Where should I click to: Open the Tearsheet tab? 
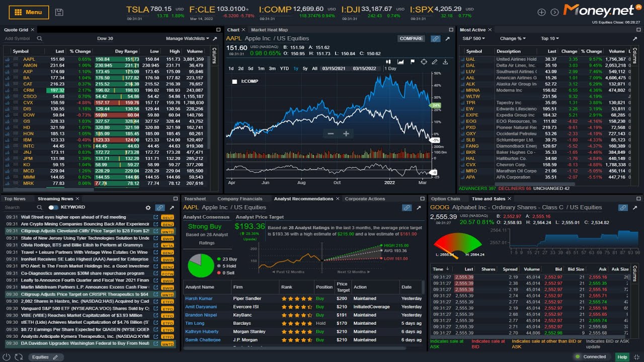(x=195, y=199)
